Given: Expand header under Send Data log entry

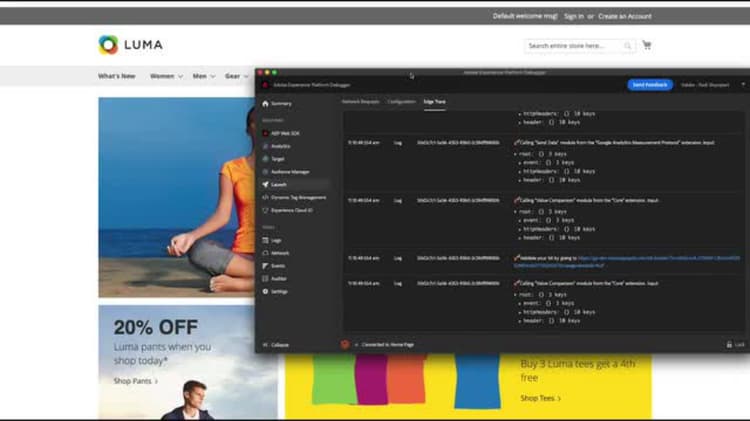Looking at the screenshot, I should pos(520,180).
